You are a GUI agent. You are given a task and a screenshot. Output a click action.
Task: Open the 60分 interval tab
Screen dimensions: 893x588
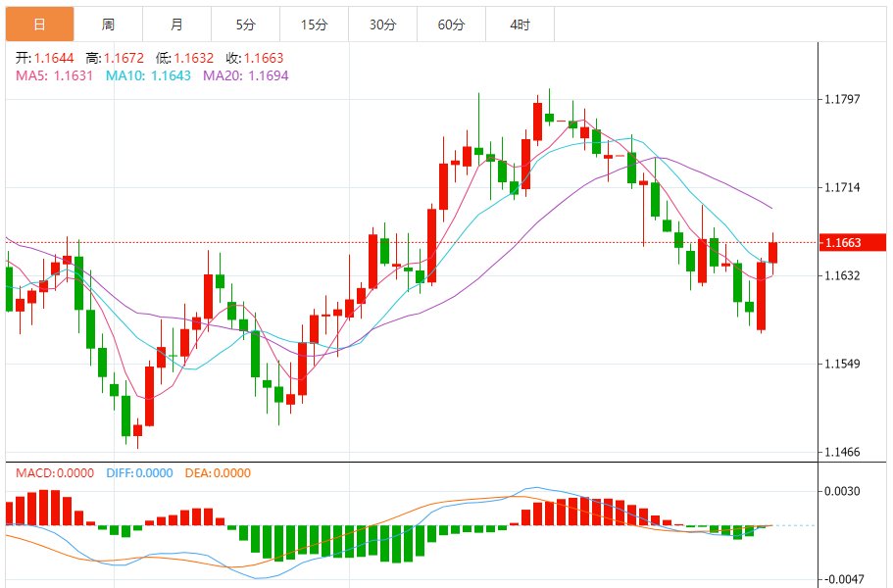(x=451, y=24)
